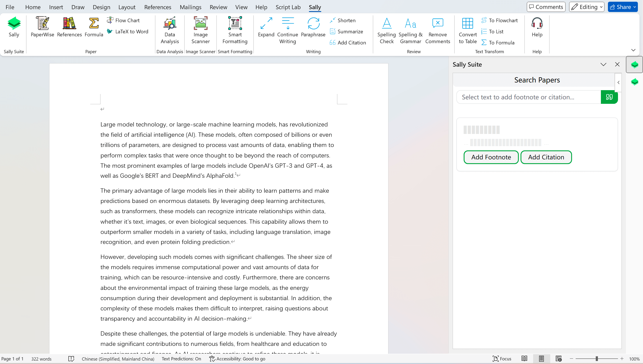Image resolution: width=643 pixels, height=364 pixels.
Task: Click the green quote search button
Action: (x=609, y=97)
